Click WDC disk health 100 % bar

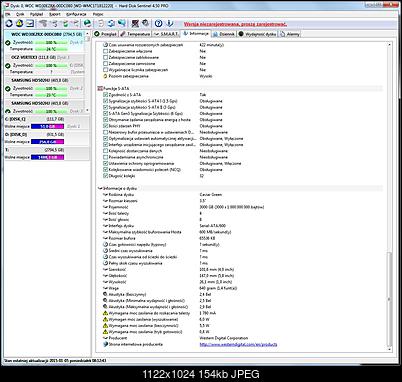(x=51, y=43)
